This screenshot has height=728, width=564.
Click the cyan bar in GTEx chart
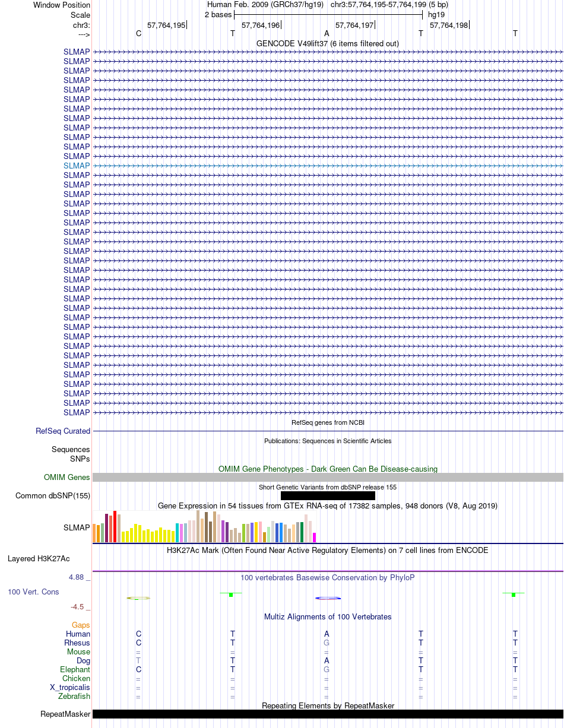(178, 533)
